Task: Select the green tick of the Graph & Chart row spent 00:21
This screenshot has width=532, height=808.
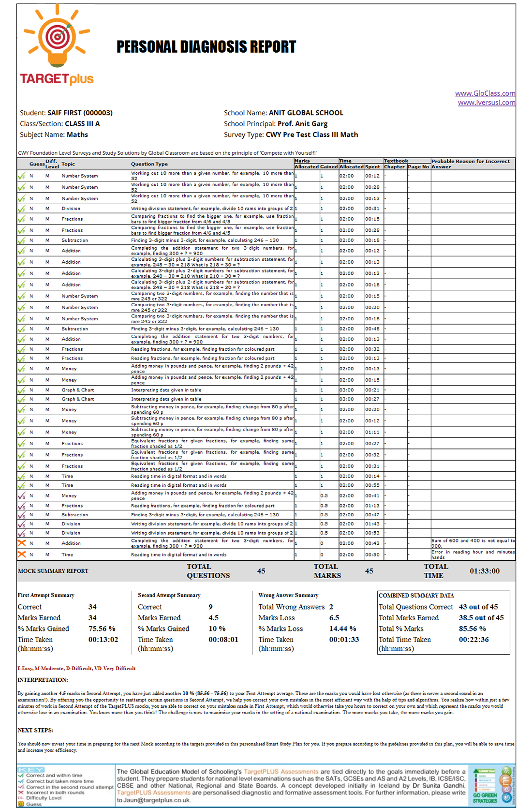Action: pyautogui.click(x=22, y=390)
